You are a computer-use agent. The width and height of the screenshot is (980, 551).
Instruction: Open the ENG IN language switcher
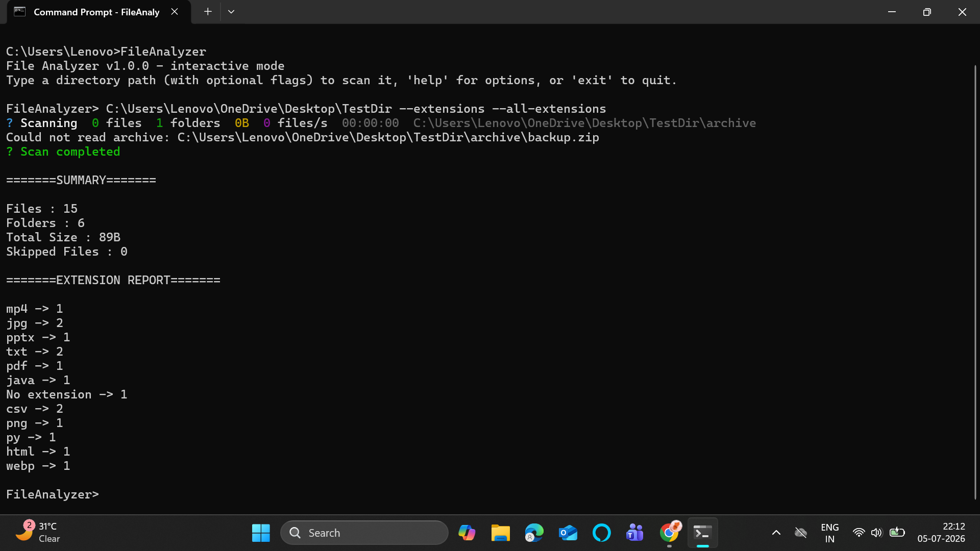(829, 533)
